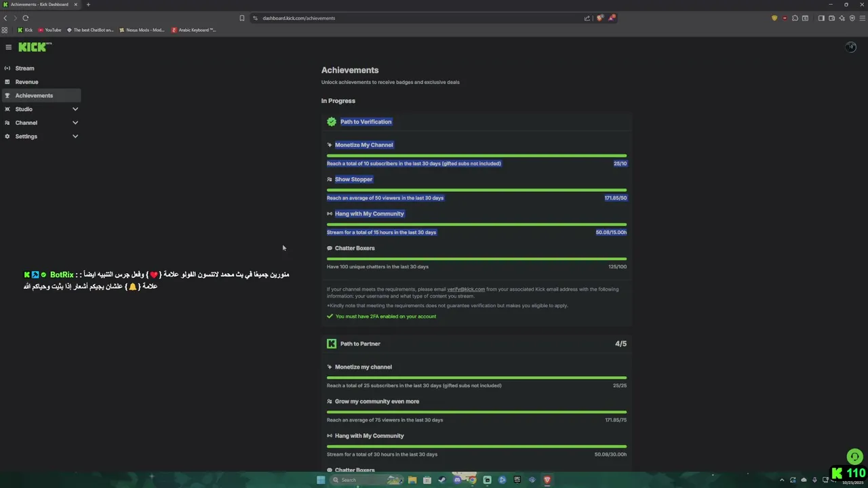Click the Chatter Boxers achievement title

[355, 248]
